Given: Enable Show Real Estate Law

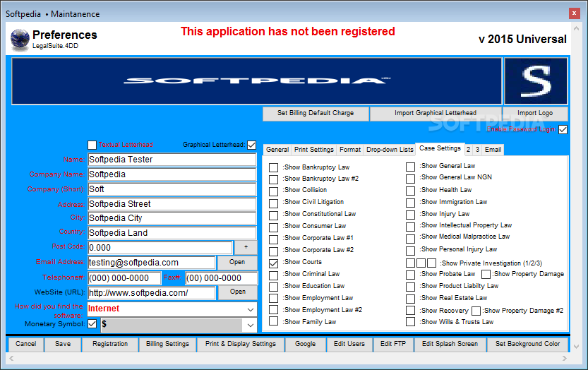Looking at the screenshot, I should tap(410, 299).
